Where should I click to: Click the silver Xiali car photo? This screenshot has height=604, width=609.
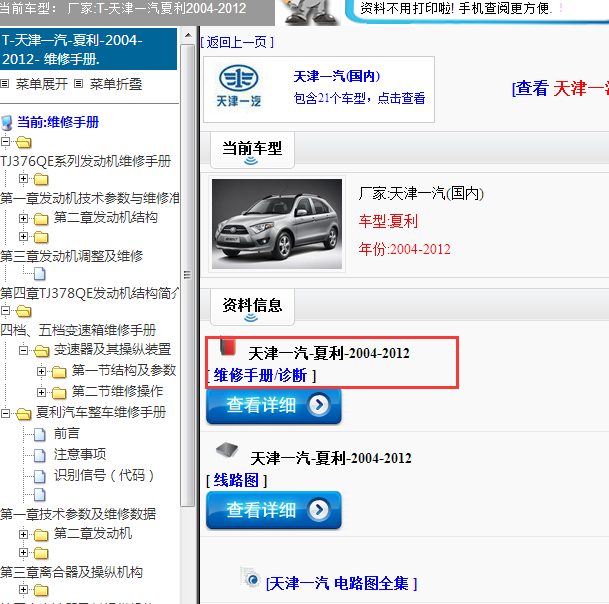click(277, 224)
